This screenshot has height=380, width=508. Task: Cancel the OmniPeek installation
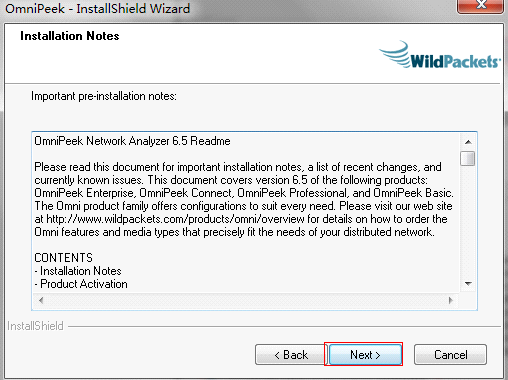point(450,355)
